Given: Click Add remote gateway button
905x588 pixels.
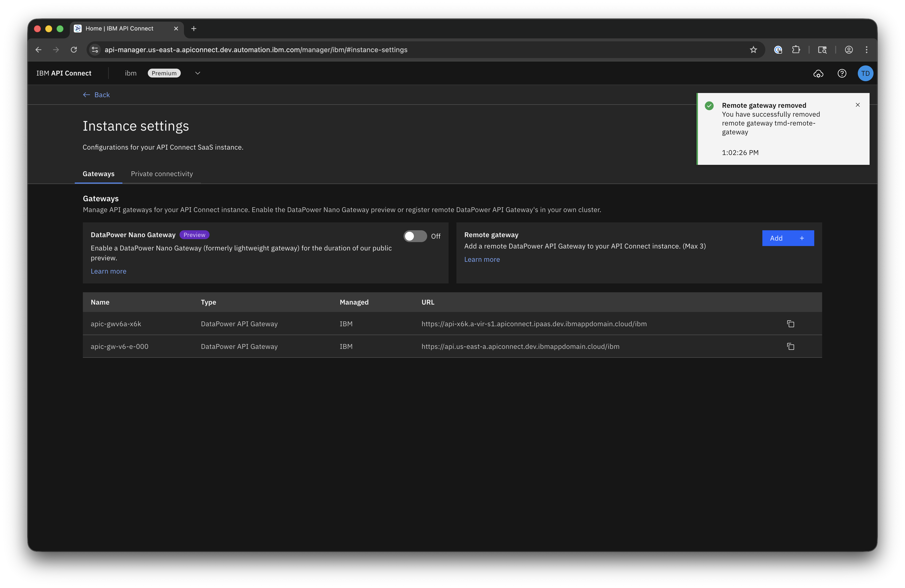Looking at the screenshot, I should pos(787,238).
